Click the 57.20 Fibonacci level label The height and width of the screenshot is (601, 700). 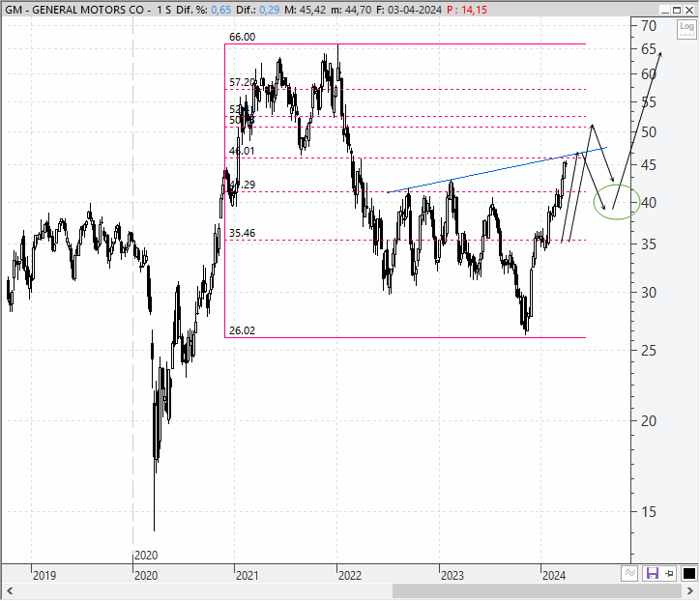(243, 82)
